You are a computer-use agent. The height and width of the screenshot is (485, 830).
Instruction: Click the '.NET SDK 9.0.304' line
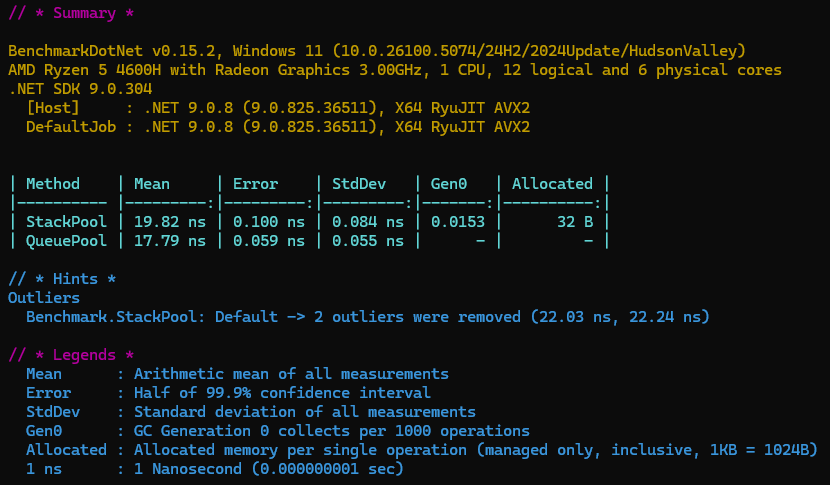pyautogui.click(x=80, y=89)
